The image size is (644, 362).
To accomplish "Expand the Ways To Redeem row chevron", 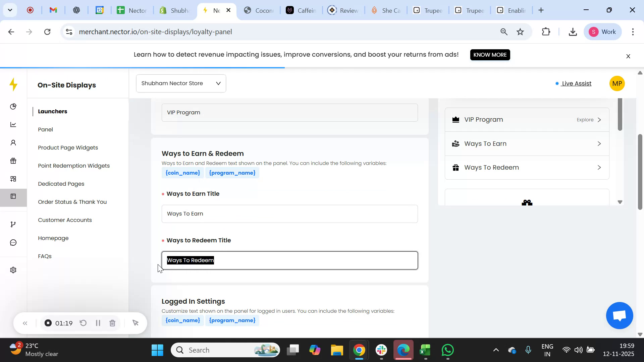I will pos(599,167).
